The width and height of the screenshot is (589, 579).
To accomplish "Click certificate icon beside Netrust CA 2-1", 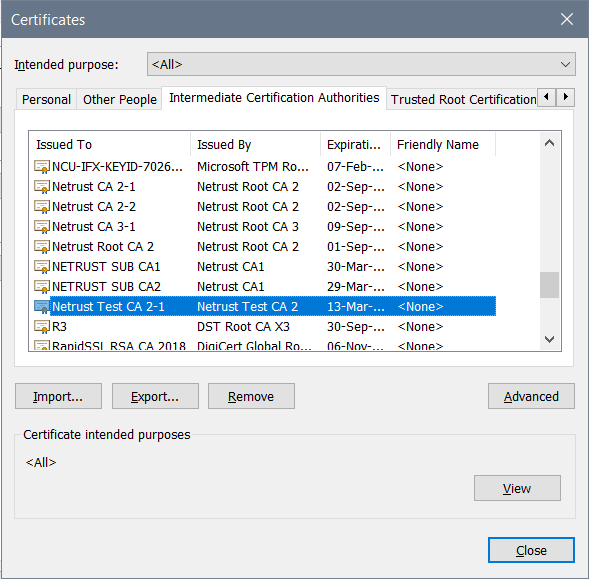I will click(42, 186).
